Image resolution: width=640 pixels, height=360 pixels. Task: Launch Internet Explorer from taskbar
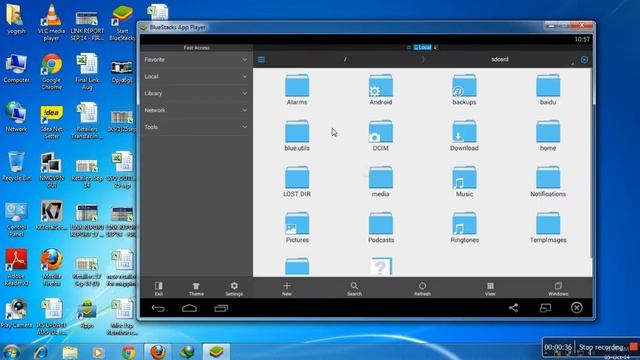(41, 352)
